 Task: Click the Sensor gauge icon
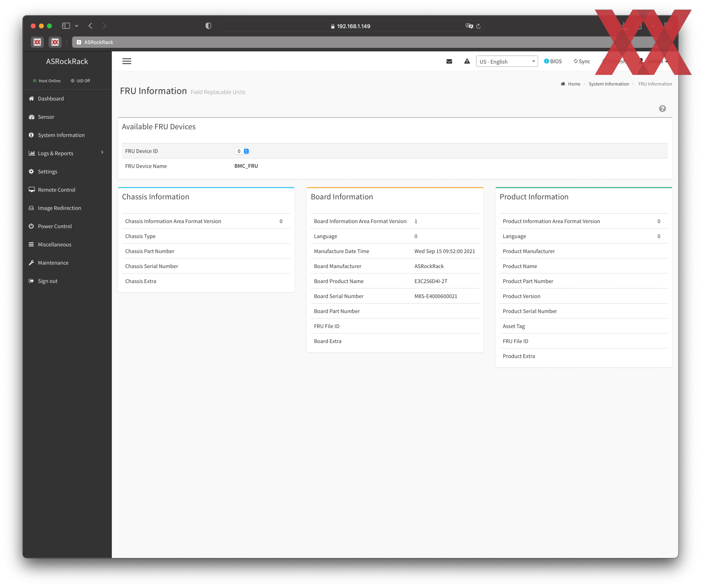coord(31,117)
